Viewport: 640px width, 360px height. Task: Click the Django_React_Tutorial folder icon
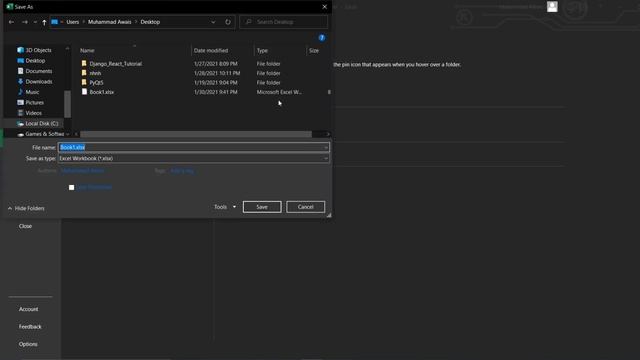click(x=84, y=64)
